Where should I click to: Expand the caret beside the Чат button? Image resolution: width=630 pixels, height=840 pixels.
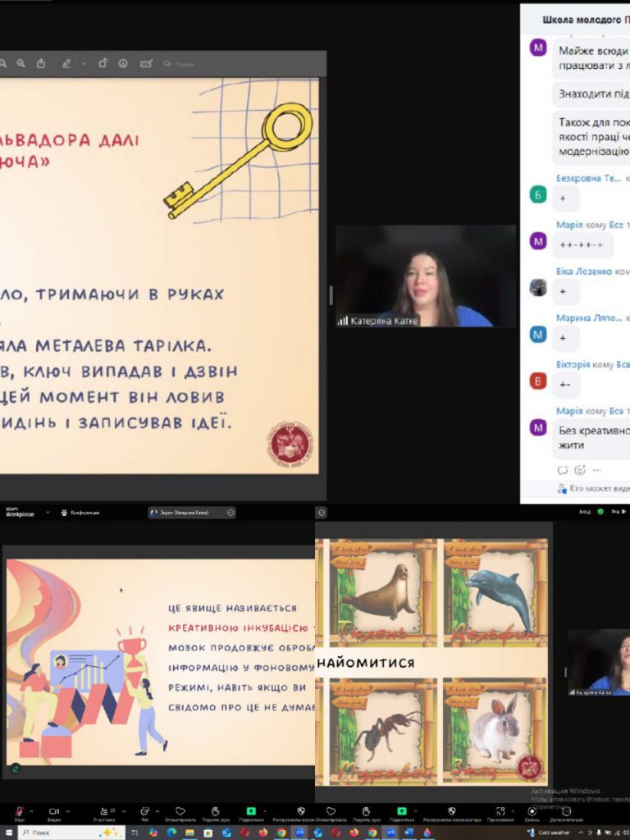[x=156, y=811]
